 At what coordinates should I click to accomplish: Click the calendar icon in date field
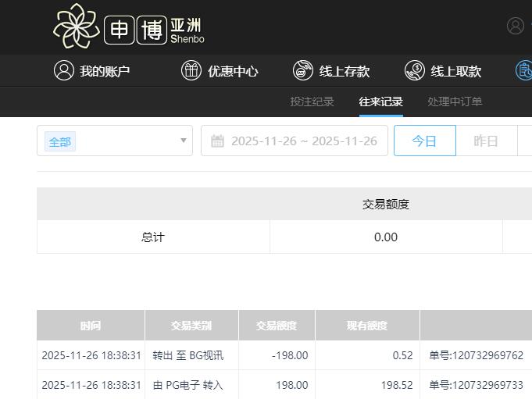217,141
